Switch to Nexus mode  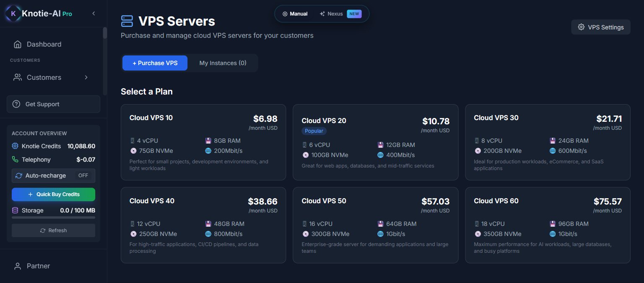click(x=340, y=13)
